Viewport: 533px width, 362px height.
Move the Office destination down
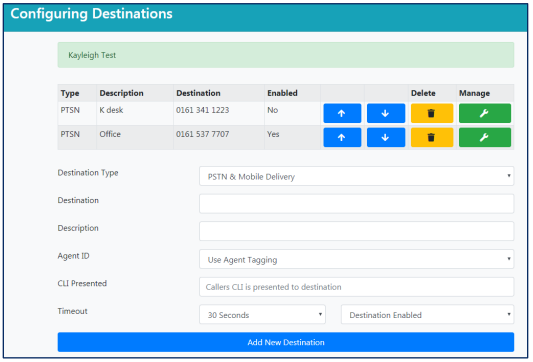(386, 137)
